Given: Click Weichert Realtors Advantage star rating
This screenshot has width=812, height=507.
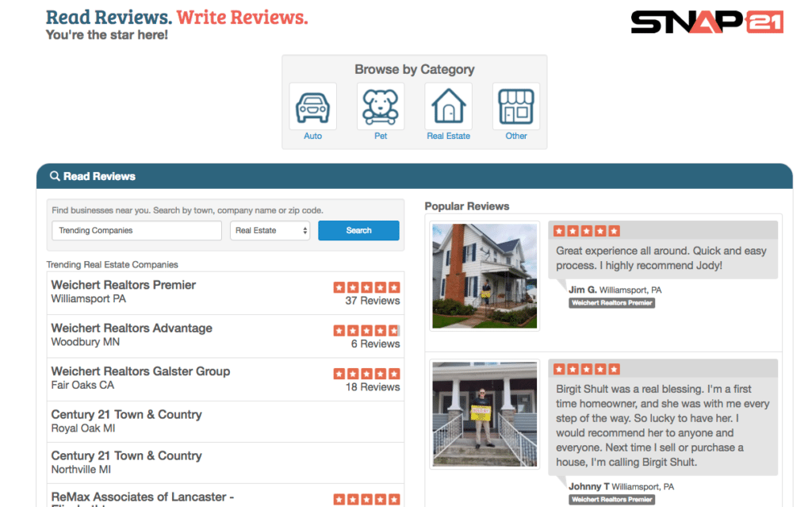Looking at the screenshot, I should click(366, 330).
